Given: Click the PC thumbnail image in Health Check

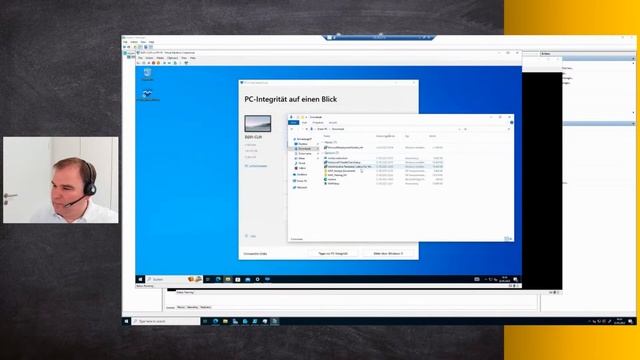Looking at the screenshot, I should pyautogui.click(x=258, y=124).
